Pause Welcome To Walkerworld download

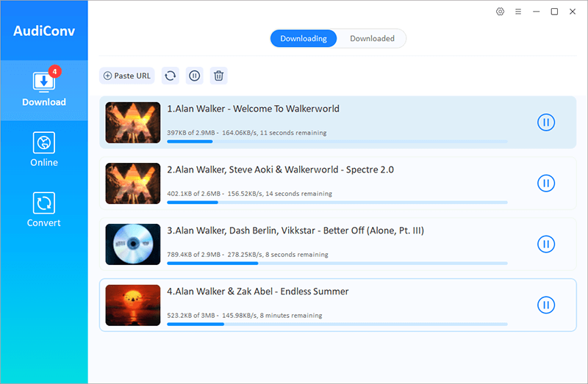pyautogui.click(x=546, y=122)
